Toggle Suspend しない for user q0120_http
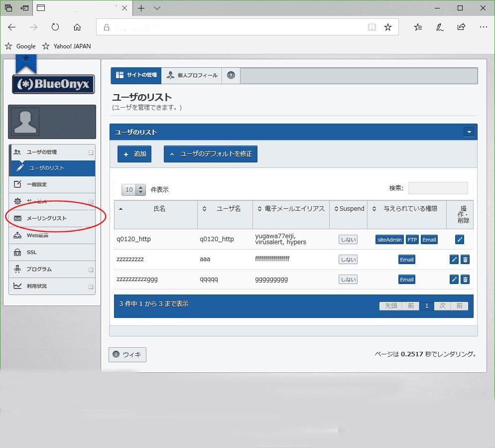 [x=348, y=239]
